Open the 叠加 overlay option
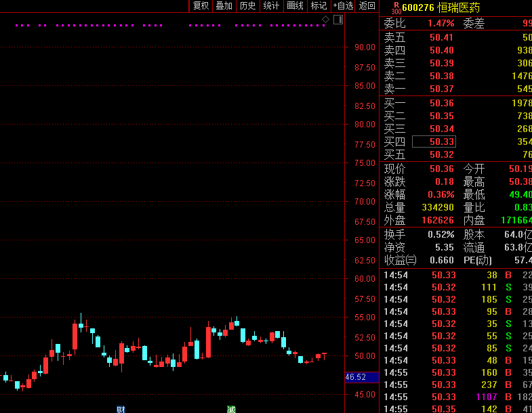This screenshot has height=413, width=532. 224,6
